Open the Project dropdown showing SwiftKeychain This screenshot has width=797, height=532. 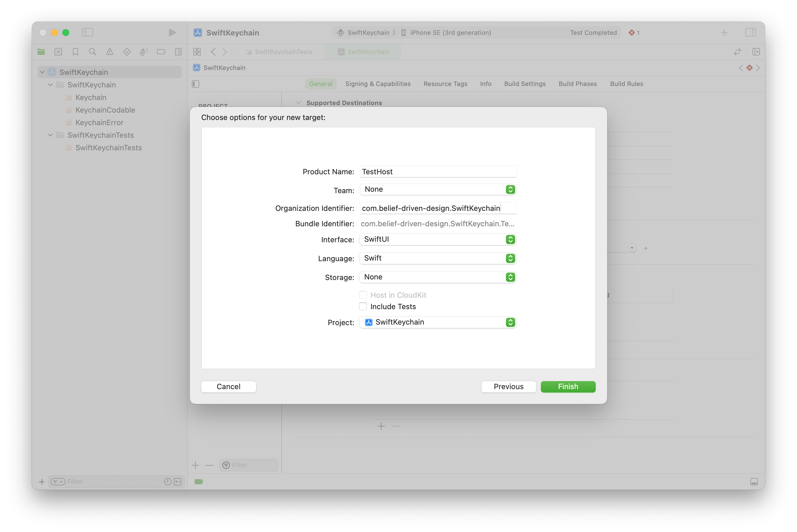(438, 322)
